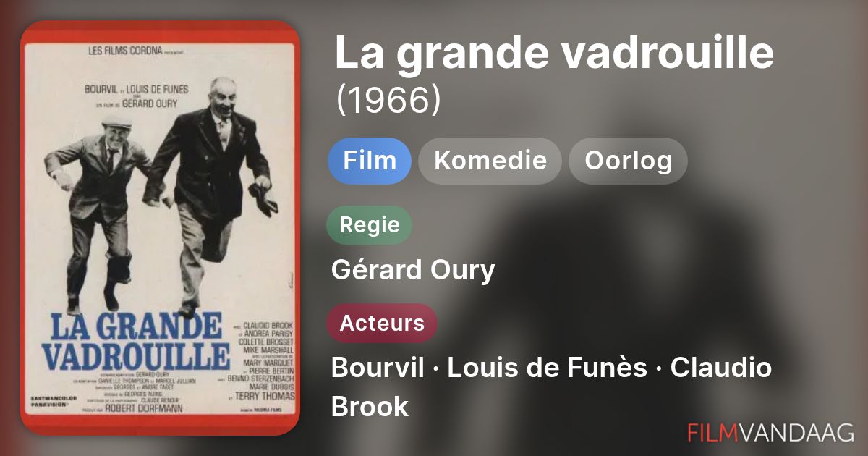Click the running men image on poster
This screenshot has width=868, height=456.
coord(161,195)
